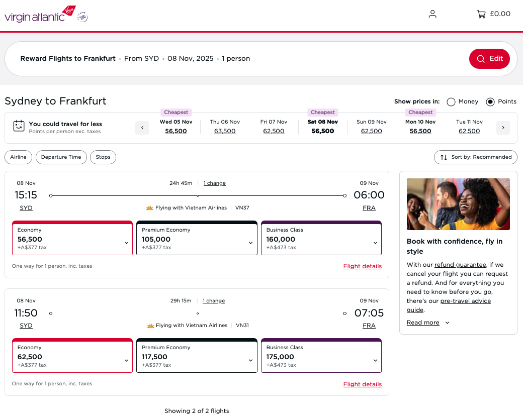The image size is (523, 420).
Task: Click the £0.00 cart total
Action: pos(500,14)
